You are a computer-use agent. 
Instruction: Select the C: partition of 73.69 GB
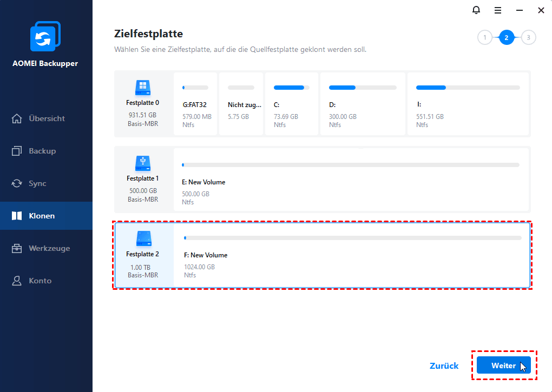(292, 104)
